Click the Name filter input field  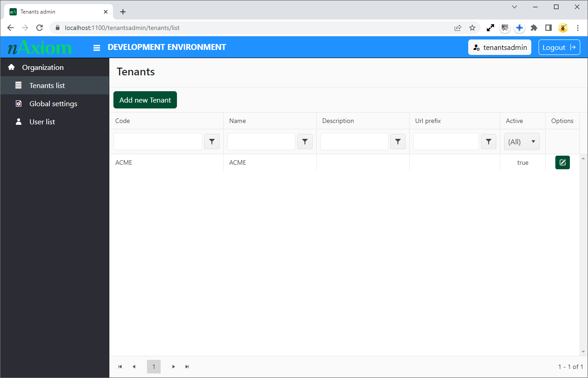pyautogui.click(x=261, y=142)
